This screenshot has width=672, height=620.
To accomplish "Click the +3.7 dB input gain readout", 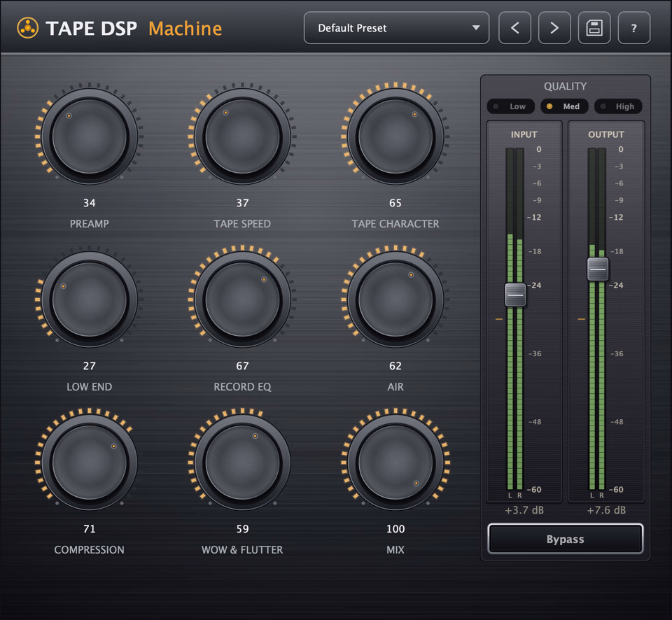I will click(524, 510).
